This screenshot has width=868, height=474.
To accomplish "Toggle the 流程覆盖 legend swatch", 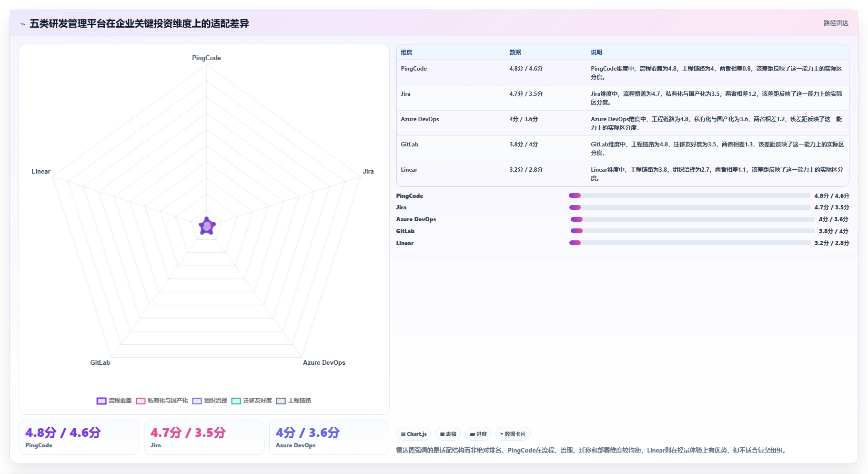I will (101, 401).
